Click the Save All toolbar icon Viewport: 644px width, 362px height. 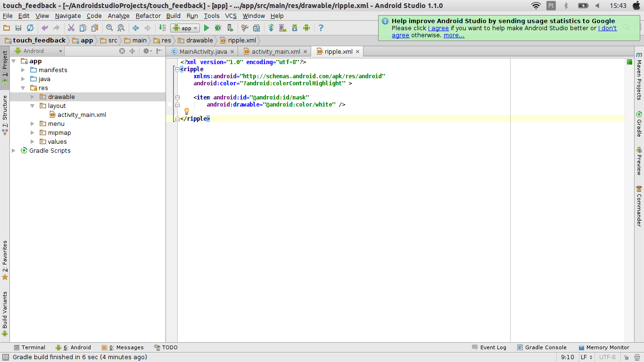pyautogui.click(x=18, y=28)
